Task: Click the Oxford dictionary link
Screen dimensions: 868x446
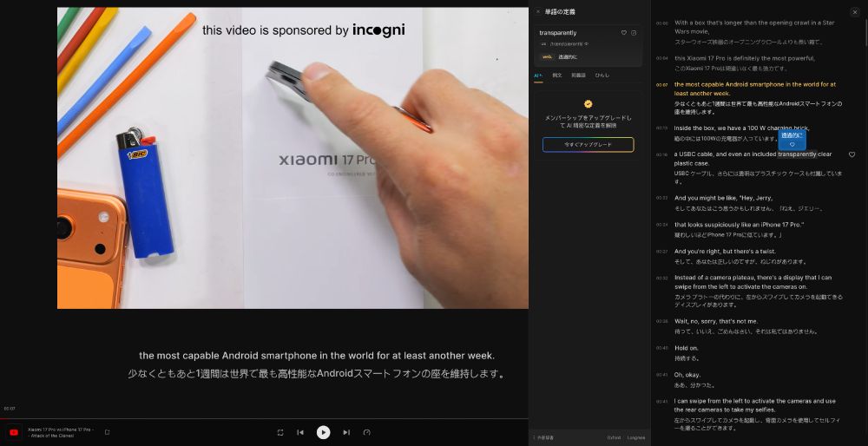Action: 614,437
